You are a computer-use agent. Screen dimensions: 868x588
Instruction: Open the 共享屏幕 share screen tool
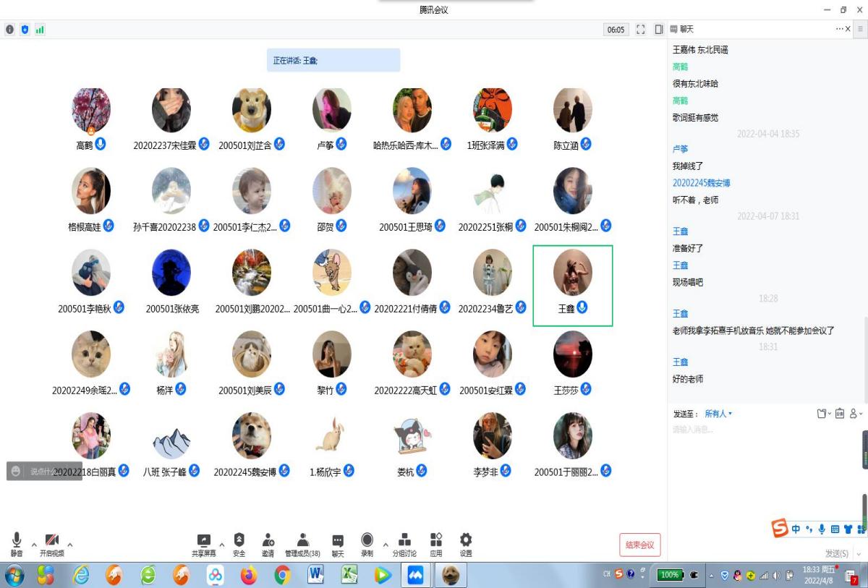pyautogui.click(x=204, y=544)
